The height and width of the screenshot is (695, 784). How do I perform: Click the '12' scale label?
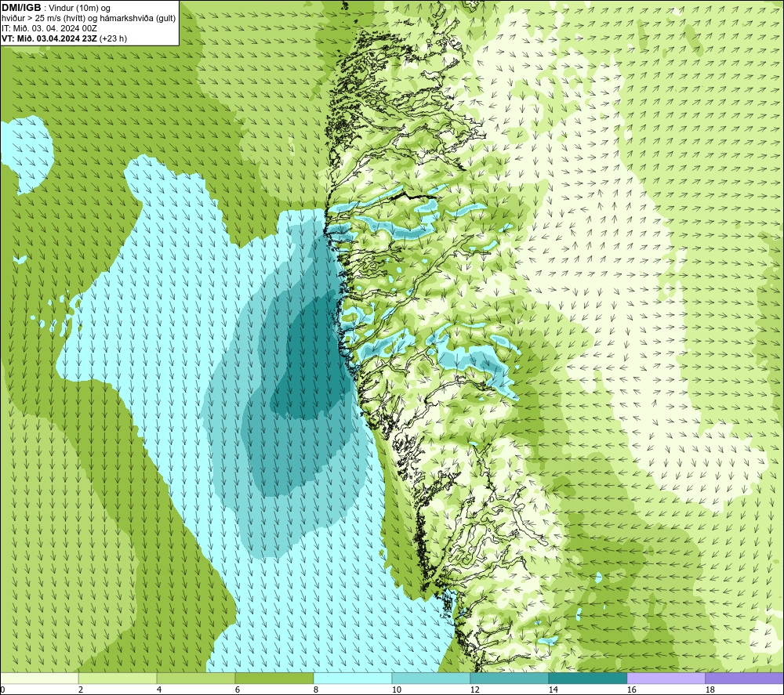coord(474,690)
